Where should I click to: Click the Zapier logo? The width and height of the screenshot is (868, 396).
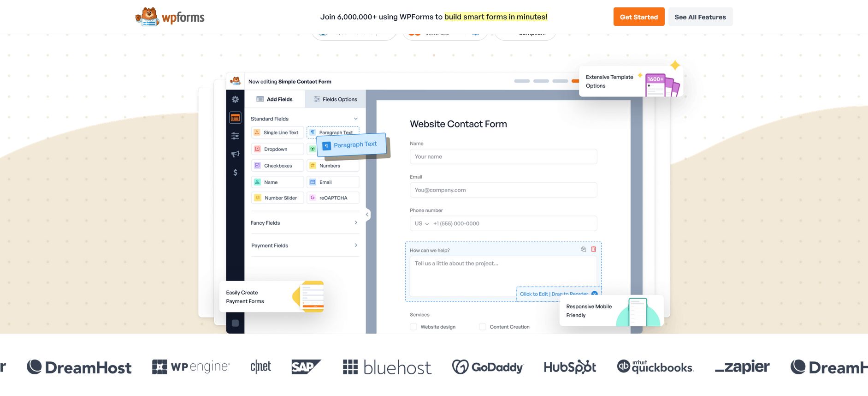(x=742, y=367)
